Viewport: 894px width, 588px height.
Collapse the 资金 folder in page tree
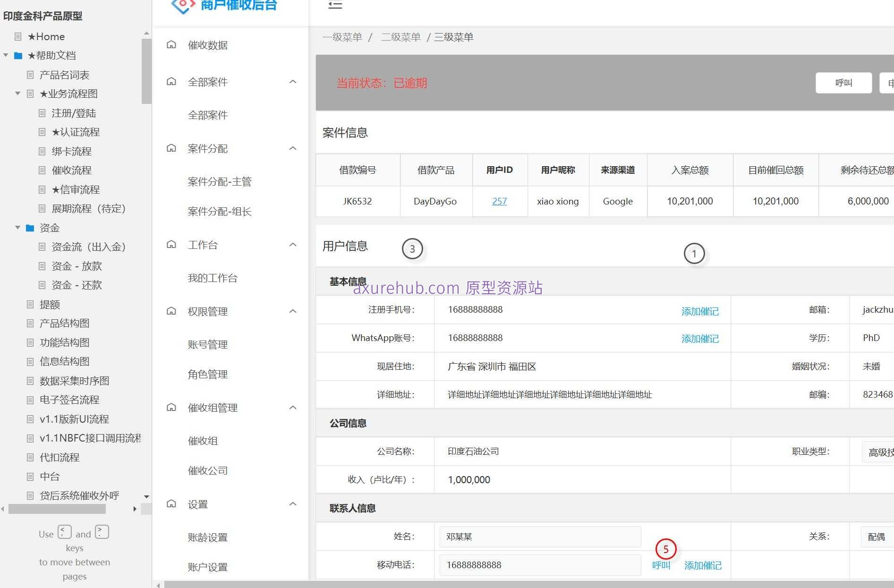click(x=17, y=228)
